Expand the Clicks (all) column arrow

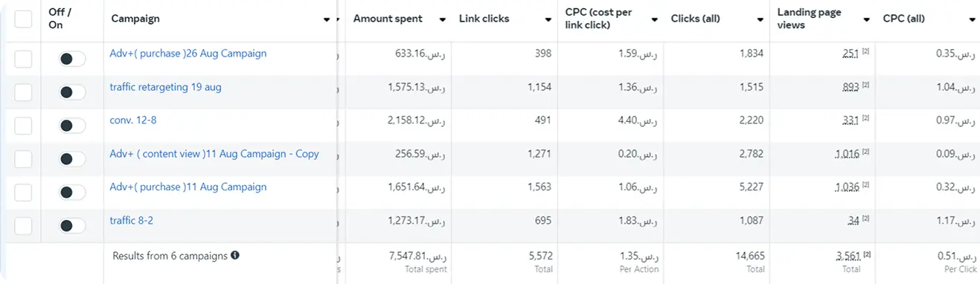(760, 20)
